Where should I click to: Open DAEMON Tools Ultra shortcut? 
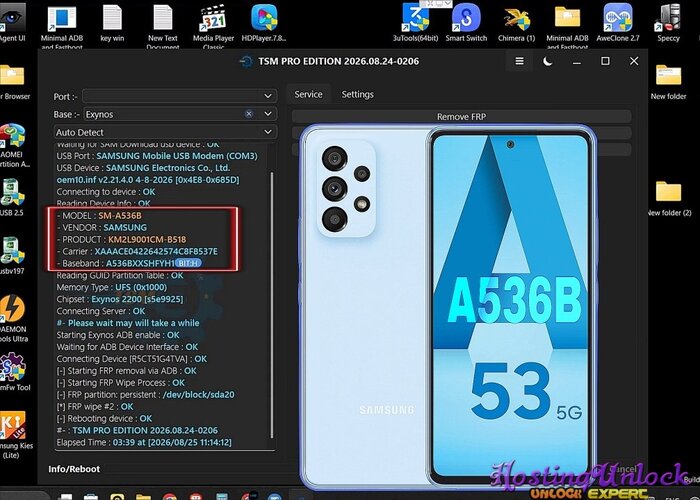tap(13, 319)
